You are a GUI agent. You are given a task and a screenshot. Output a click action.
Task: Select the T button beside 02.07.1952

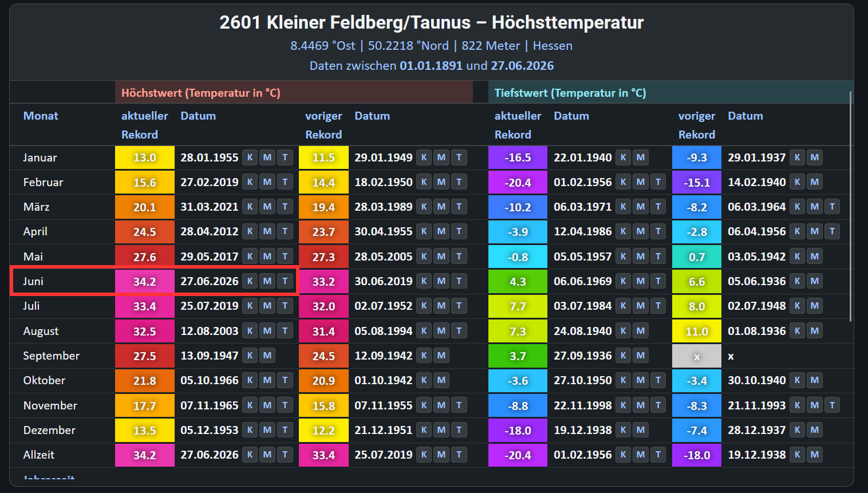click(459, 306)
